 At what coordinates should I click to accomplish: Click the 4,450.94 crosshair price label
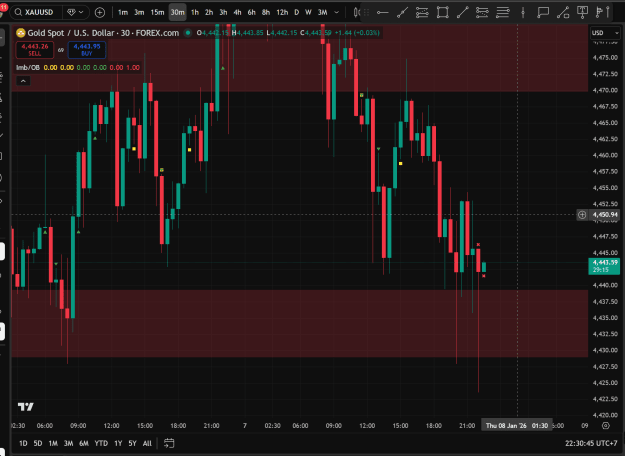(x=605, y=215)
